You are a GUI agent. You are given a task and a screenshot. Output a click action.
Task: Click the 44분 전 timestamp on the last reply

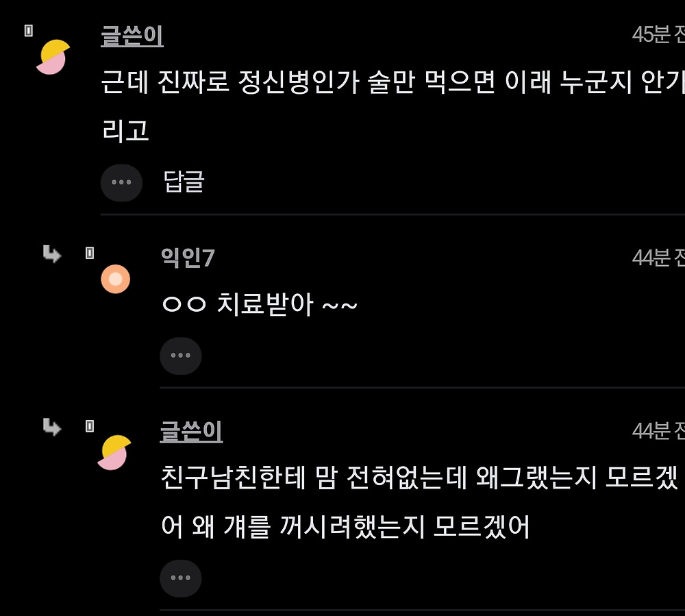[658, 431]
